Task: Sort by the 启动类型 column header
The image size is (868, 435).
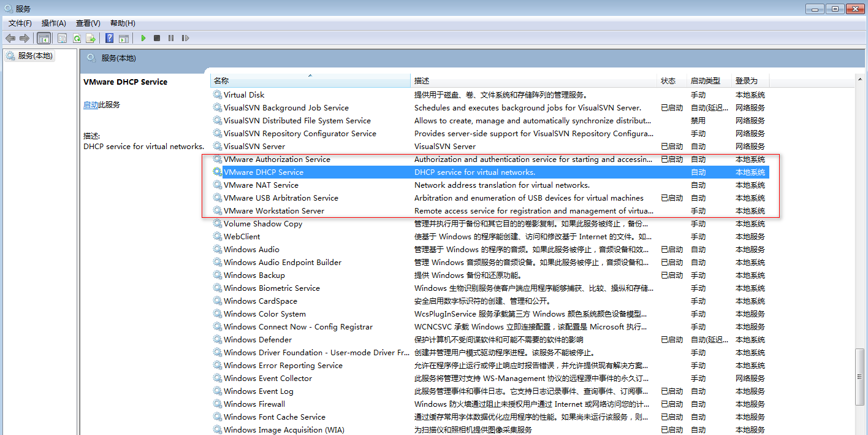Action: (x=709, y=80)
